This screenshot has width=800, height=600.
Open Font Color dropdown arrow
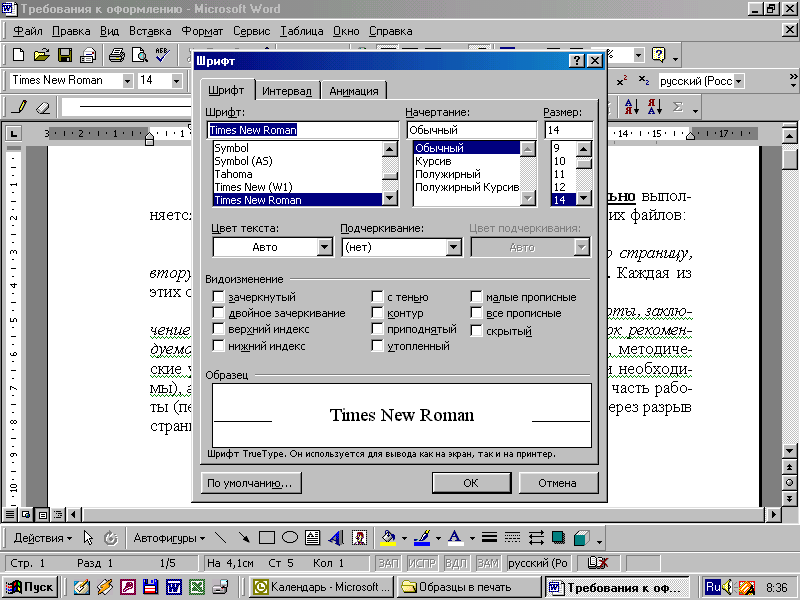472,538
